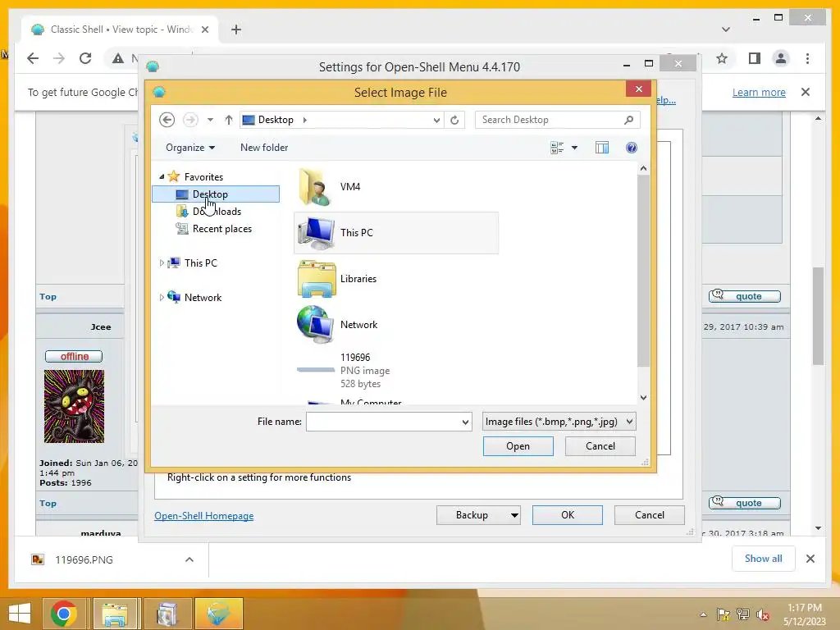The width and height of the screenshot is (840, 630).
Task: Click the forward navigation arrow in file dialog
Action: pyautogui.click(x=190, y=120)
